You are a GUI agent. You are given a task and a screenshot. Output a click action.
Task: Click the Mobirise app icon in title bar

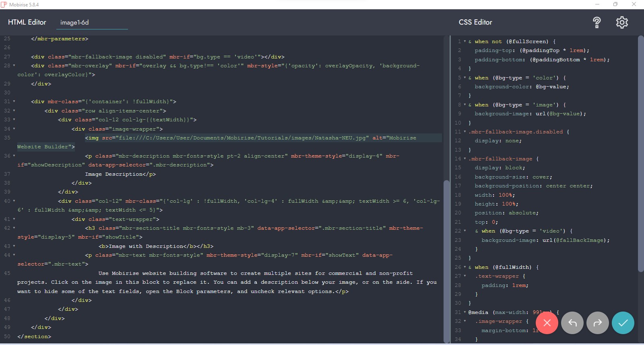click(x=4, y=4)
